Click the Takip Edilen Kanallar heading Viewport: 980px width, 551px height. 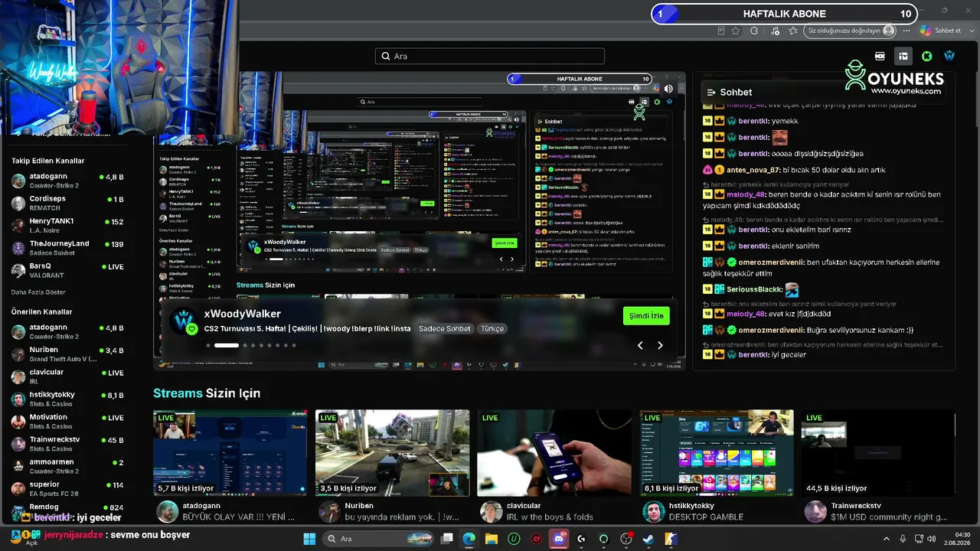(x=48, y=161)
